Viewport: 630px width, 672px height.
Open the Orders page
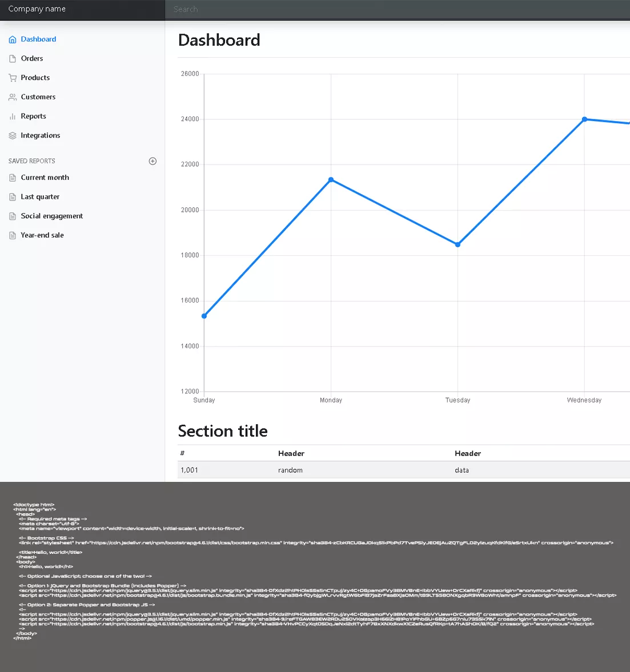[32, 58]
